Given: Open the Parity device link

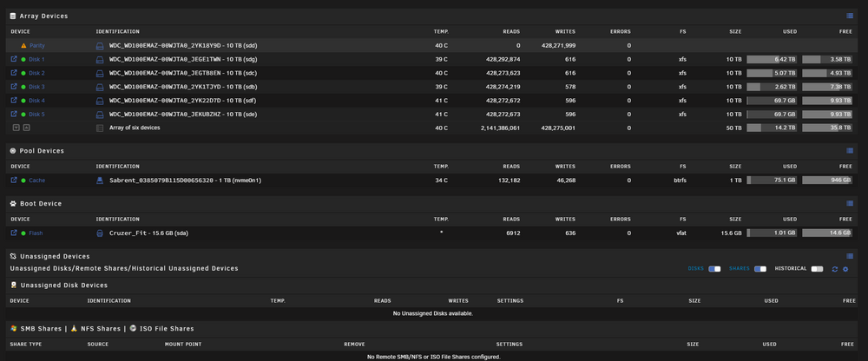Looking at the screenshot, I should coord(37,46).
